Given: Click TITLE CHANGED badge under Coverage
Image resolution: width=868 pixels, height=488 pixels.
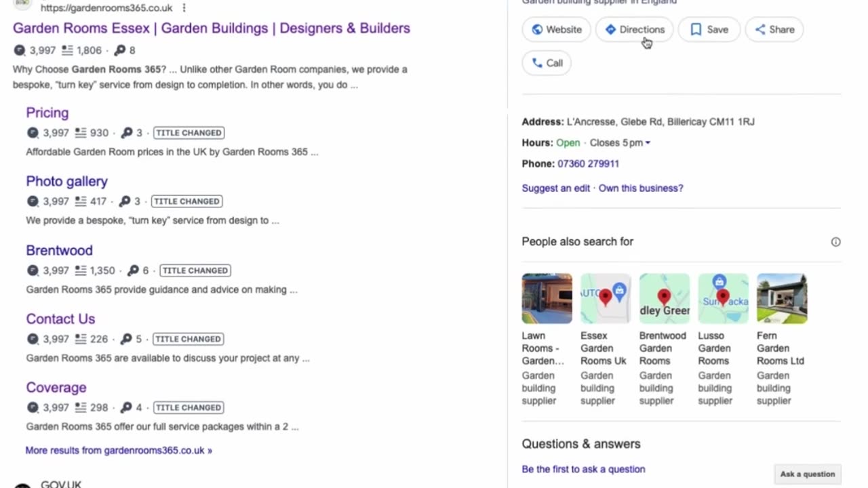Looking at the screenshot, I should 189,407.
